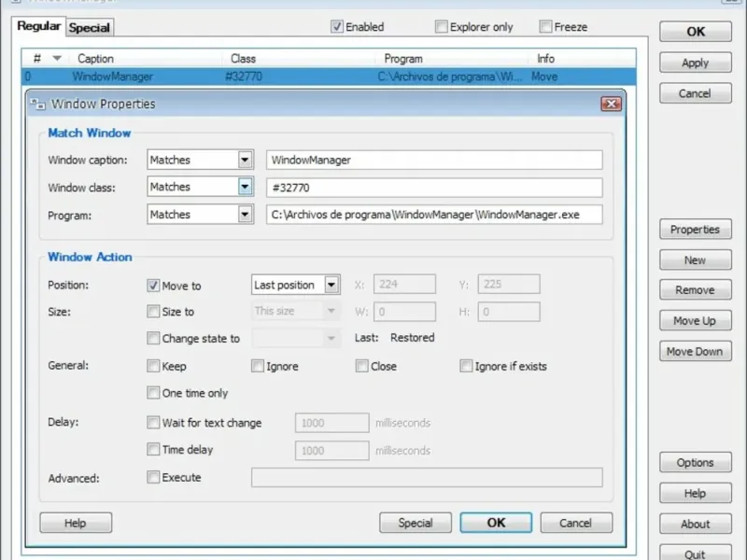Click the Window class text field
747x560 pixels.
(434, 188)
